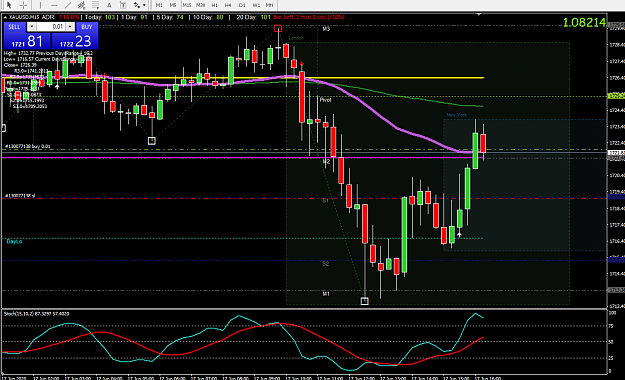
Task: Click the S1 level label
Action: pyautogui.click(x=326, y=201)
